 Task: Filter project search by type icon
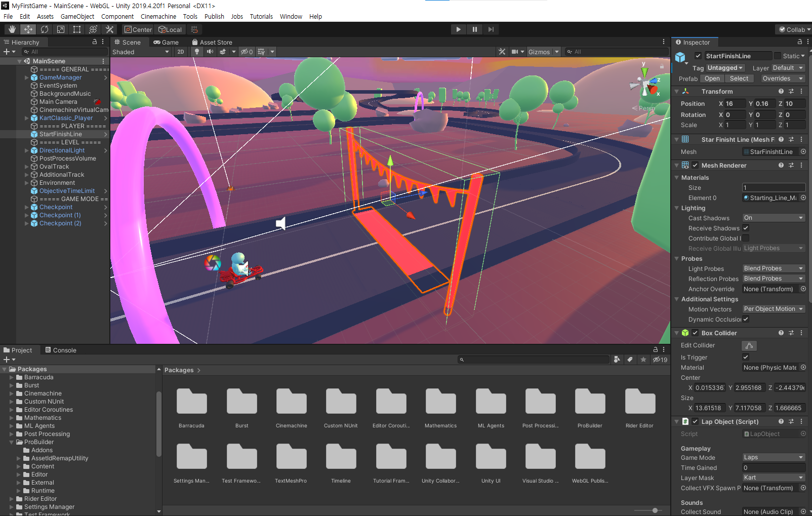coord(617,360)
